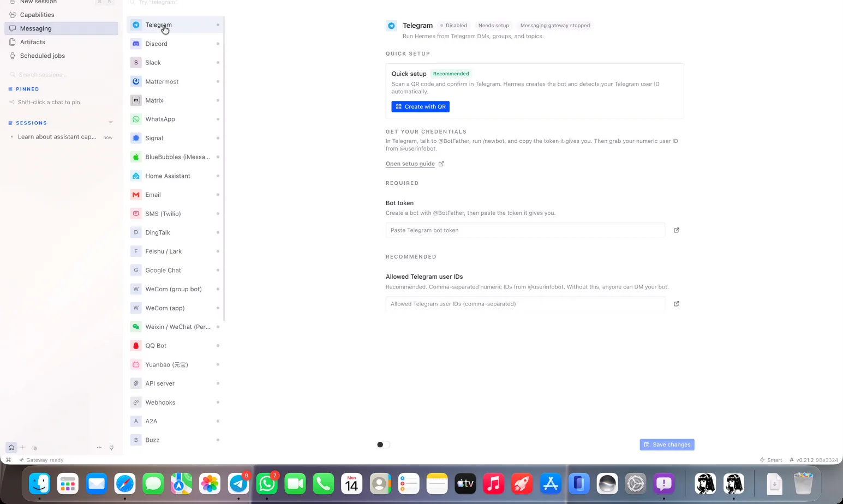Select the Webhooks platform icon
The width and height of the screenshot is (843, 504).
[x=136, y=403]
